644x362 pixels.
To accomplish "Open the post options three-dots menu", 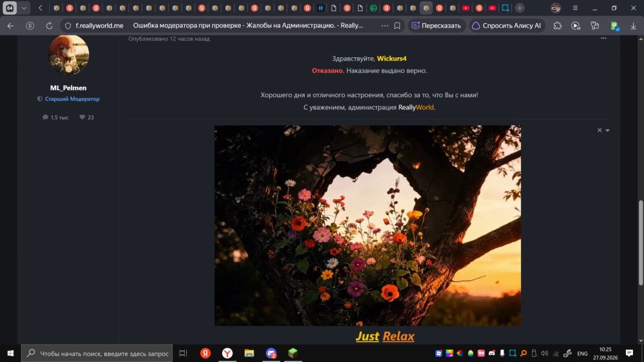I will point(603,38).
